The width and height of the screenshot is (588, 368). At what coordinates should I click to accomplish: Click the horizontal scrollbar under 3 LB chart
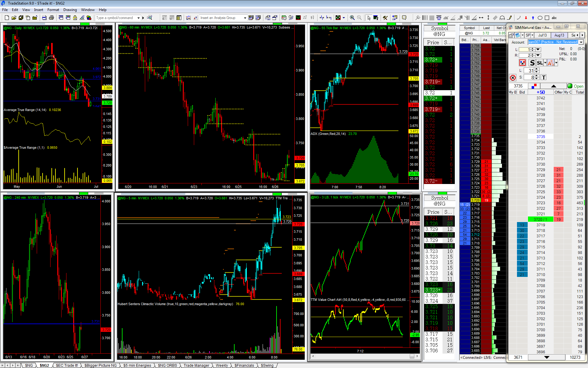click(365, 356)
